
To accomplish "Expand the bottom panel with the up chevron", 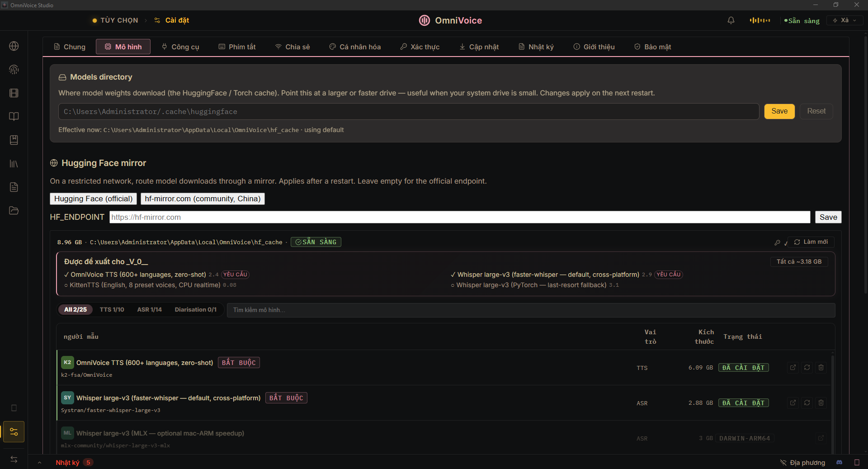I will (x=40, y=463).
